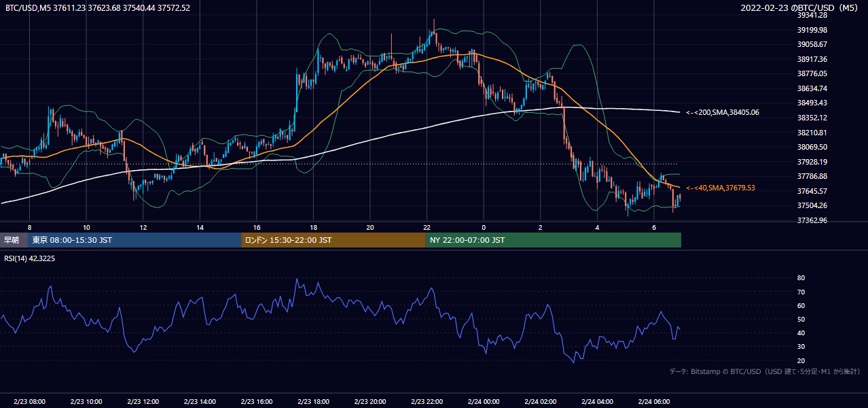Click the 2/23 08:00 date label
This screenshot has width=868, height=408.
pos(29,402)
